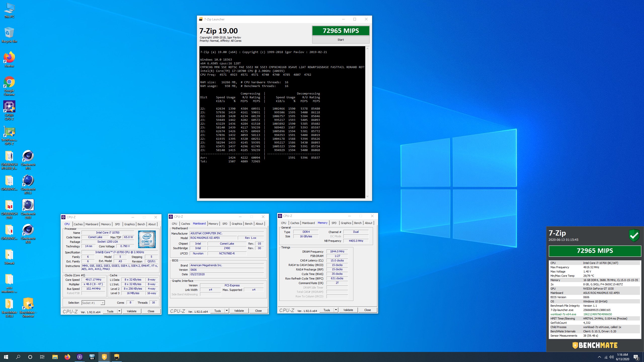Click the 7-Zip console scrollbar down arrow
Viewport: 644px width, 362px height.
(367, 196)
